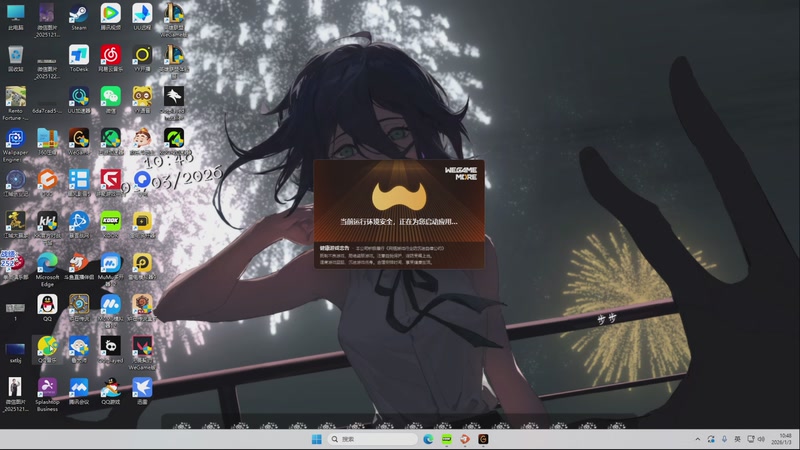This screenshot has height=450, width=800.
Task: Open the ToDesk remote desktop shortcut
Action: (79, 58)
